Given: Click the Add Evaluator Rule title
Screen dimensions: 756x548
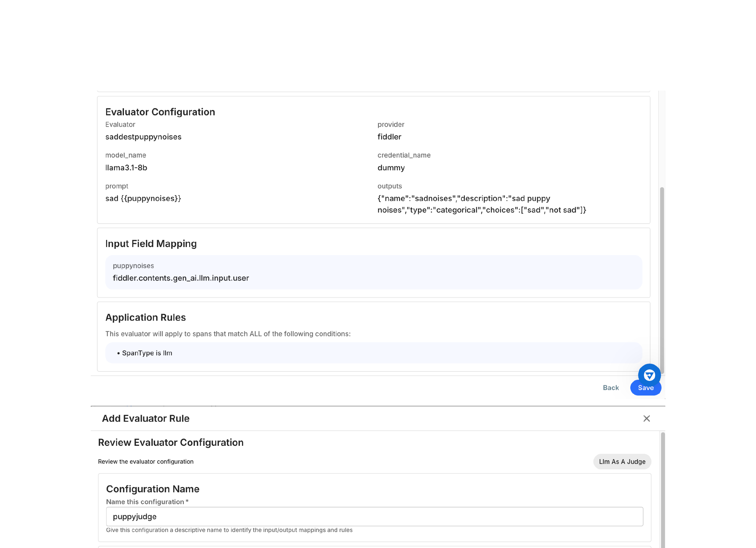Looking at the screenshot, I should click(146, 419).
